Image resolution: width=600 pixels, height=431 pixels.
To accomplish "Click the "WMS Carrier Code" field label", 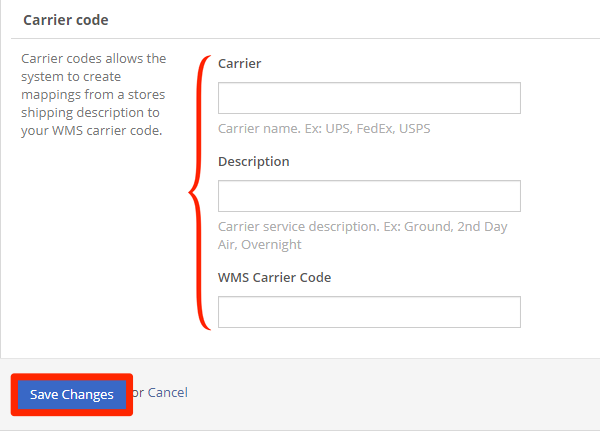I will tap(274, 278).
